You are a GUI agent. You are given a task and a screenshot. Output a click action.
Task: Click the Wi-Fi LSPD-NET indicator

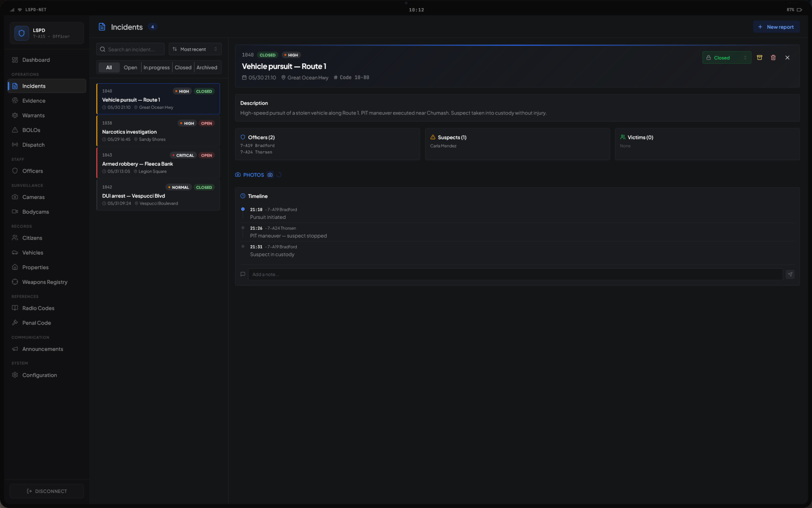click(32, 10)
